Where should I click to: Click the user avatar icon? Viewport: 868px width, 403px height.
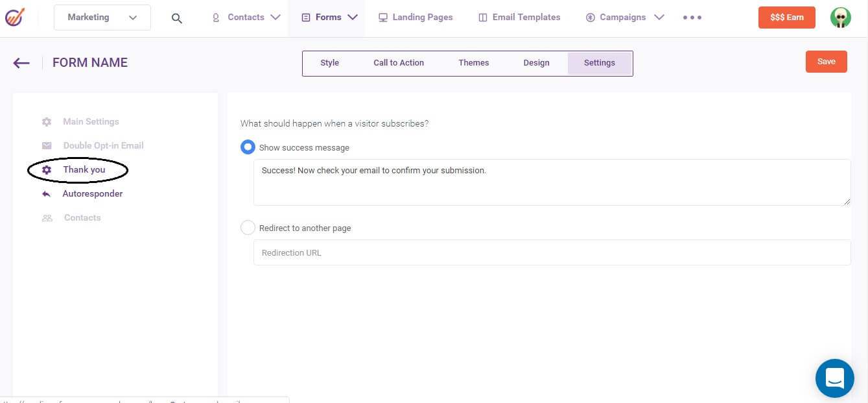(840, 18)
